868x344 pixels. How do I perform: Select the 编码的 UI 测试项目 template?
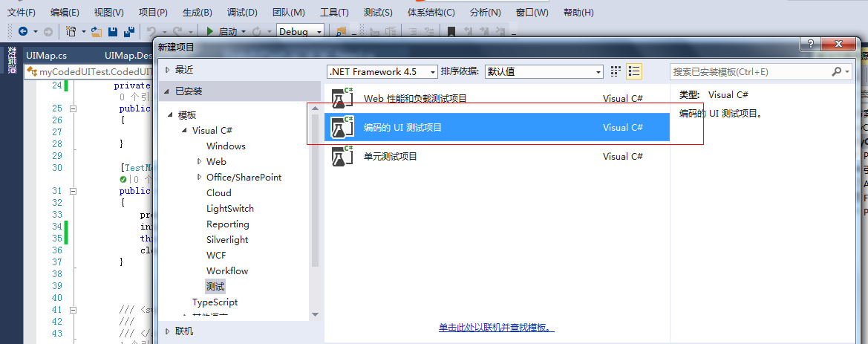[x=497, y=127]
